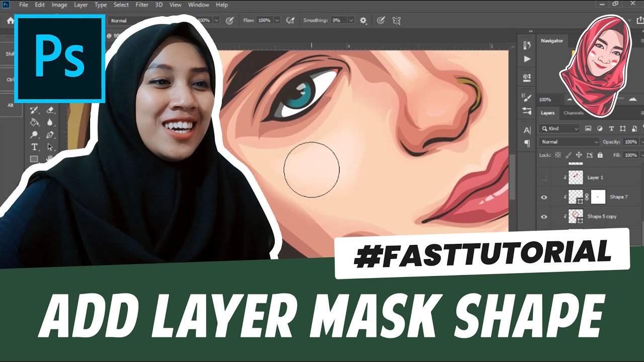Enable airbrush-style build-up icon
Screen dimensions: 644x362
point(290,21)
